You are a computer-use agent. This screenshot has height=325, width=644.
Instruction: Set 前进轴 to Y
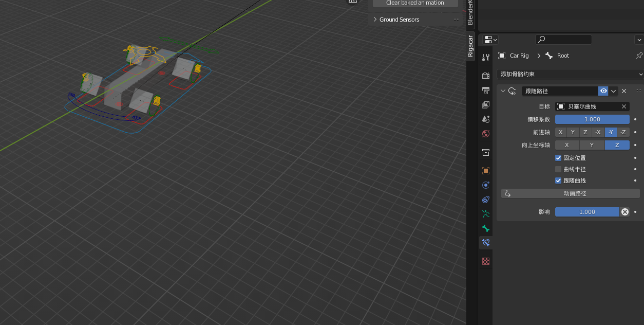(x=573, y=132)
